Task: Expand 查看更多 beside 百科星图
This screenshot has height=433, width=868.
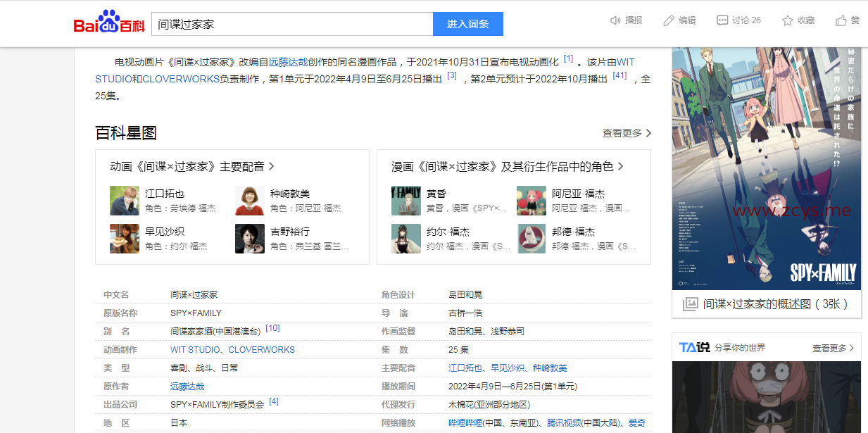Action: pyautogui.click(x=627, y=133)
